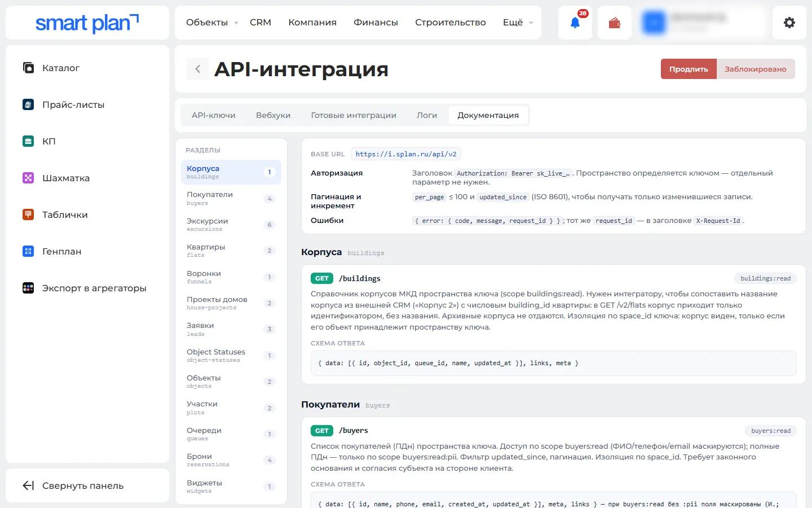This screenshot has width=812, height=508.
Task: Click the Корпуса section heading
Action: (321, 252)
